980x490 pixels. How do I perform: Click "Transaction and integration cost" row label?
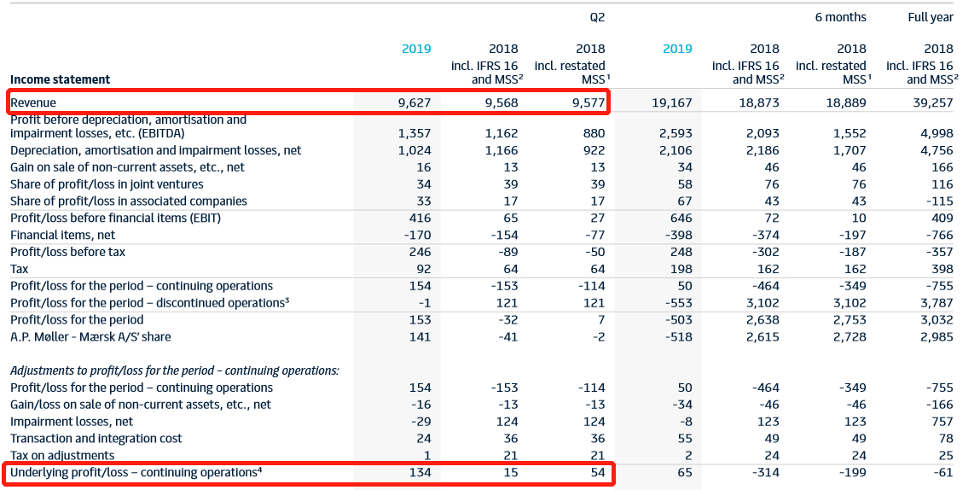96,438
